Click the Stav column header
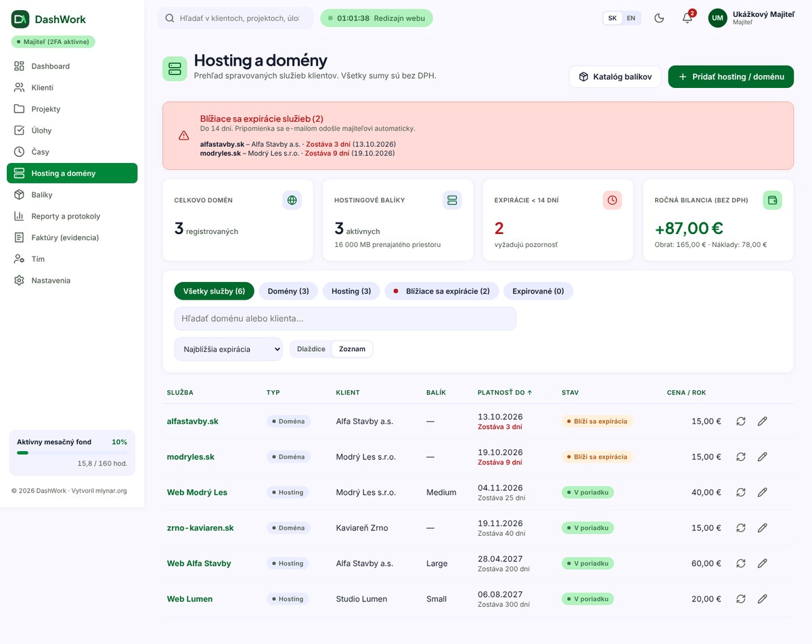The height and width of the screenshot is (644, 812). tap(570, 392)
